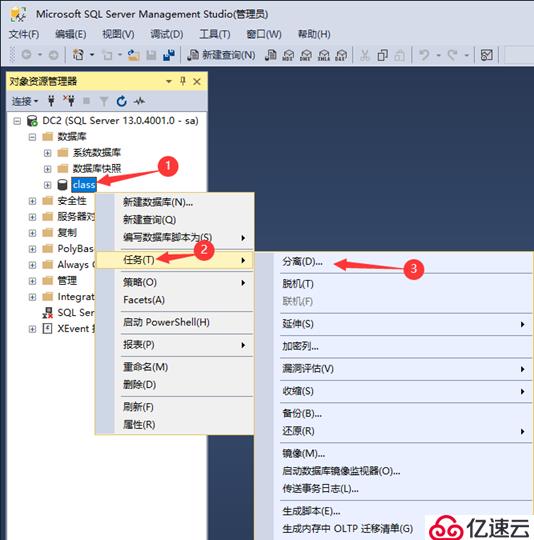Click the Refresh icon in Object Explorer
The width and height of the screenshot is (534, 540).
tap(122, 101)
